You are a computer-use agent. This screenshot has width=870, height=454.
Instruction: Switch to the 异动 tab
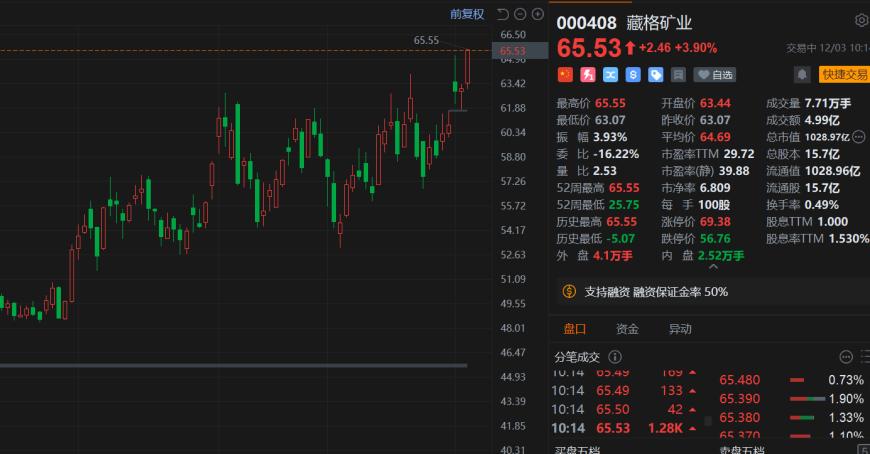(679, 329)
